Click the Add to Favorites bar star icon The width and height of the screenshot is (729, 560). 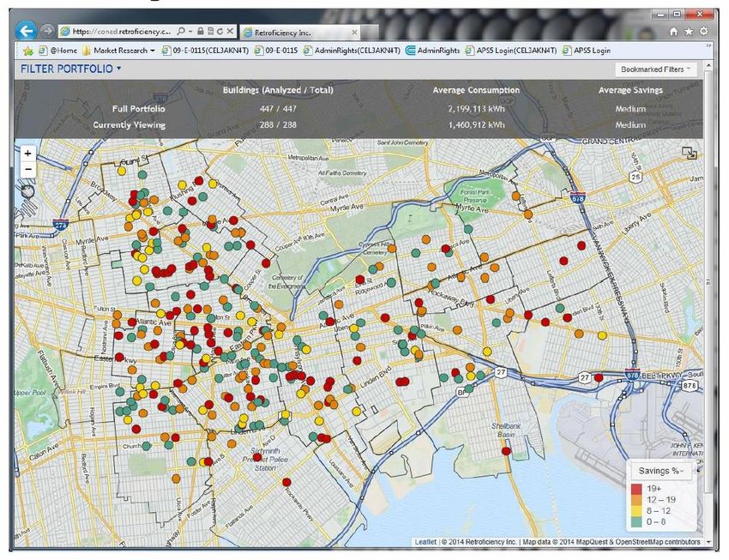click(28, 51)
